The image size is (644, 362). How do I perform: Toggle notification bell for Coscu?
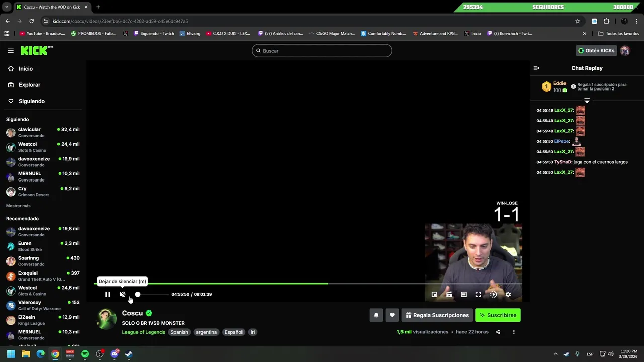(x=376, y=315)
